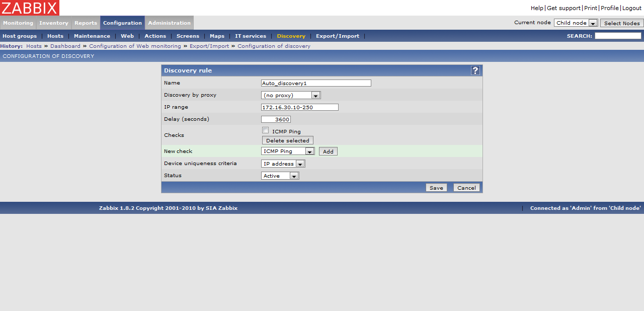Expand the New check type dropdown
644x311 pixels.
click(x=288, y=151)
